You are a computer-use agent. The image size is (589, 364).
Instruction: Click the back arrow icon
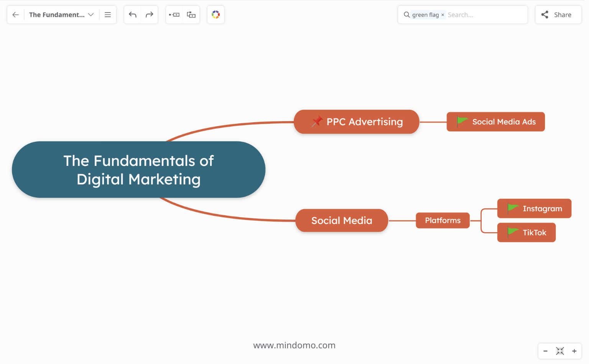16,15
